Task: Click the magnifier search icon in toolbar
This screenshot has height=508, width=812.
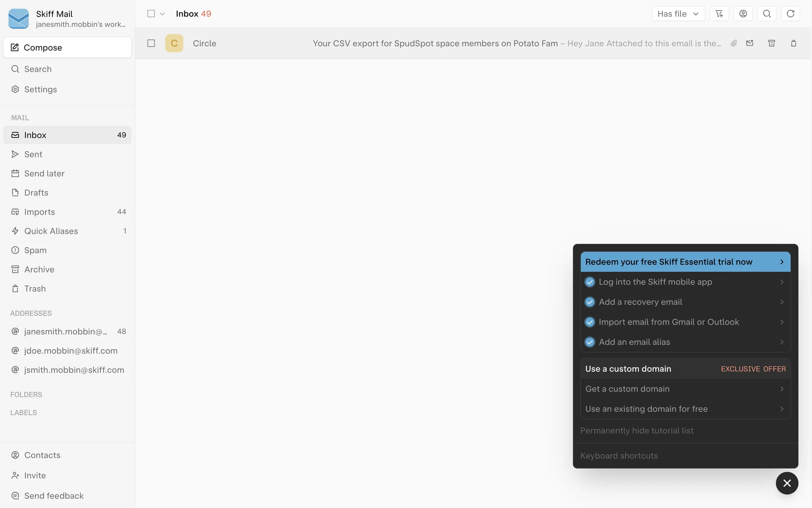Action: pyautogui.click(x=767, y=14)
